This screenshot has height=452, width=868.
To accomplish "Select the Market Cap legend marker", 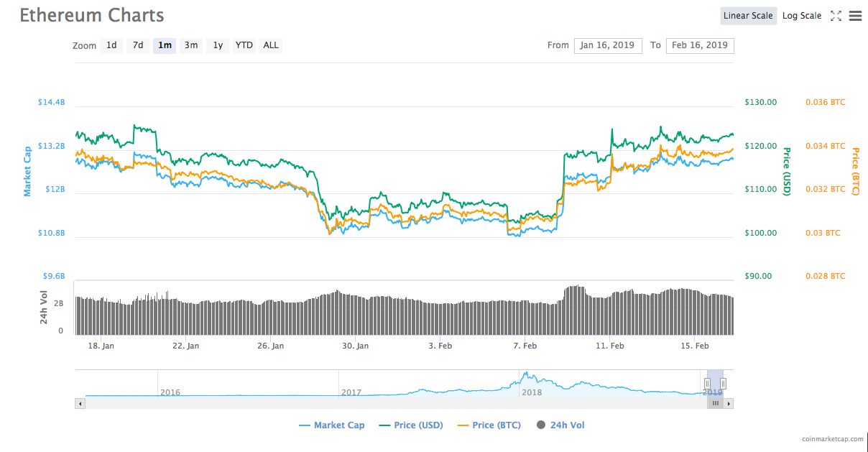I will click(305, 425).
